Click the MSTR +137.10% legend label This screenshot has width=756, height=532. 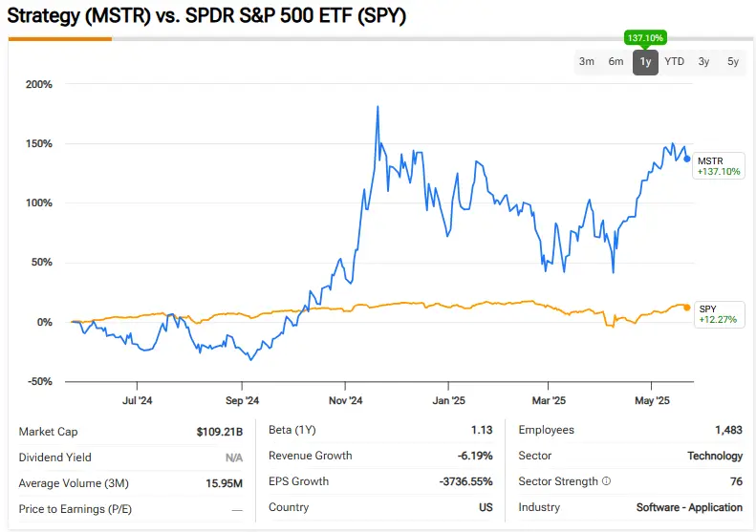coord(719,166)
